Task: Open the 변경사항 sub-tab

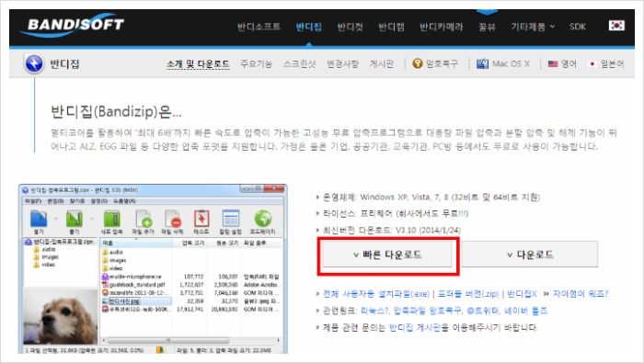Action: click(342, 64)
